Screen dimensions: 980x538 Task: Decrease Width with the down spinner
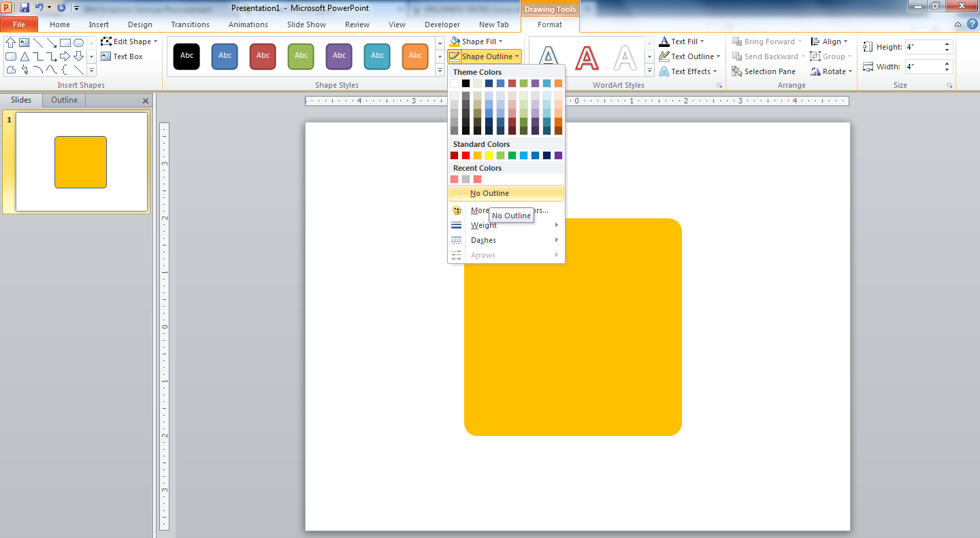pyautogui.click(x=947, y=70)
